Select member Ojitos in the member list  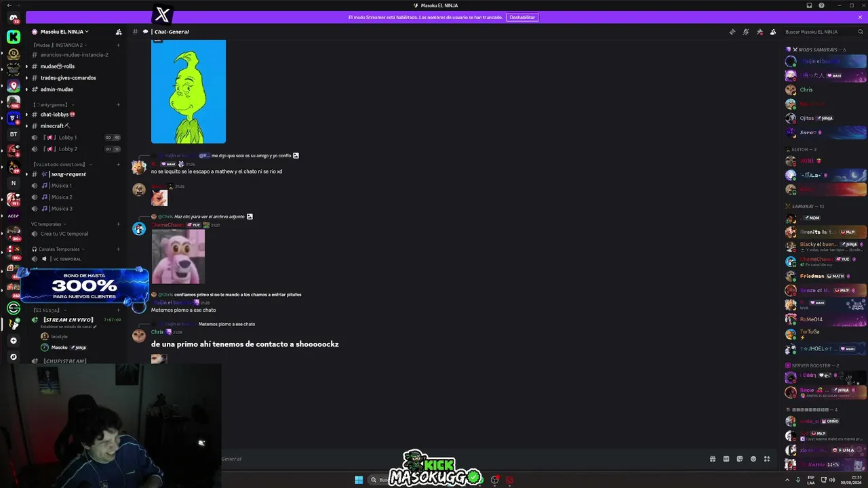point(826,118)
